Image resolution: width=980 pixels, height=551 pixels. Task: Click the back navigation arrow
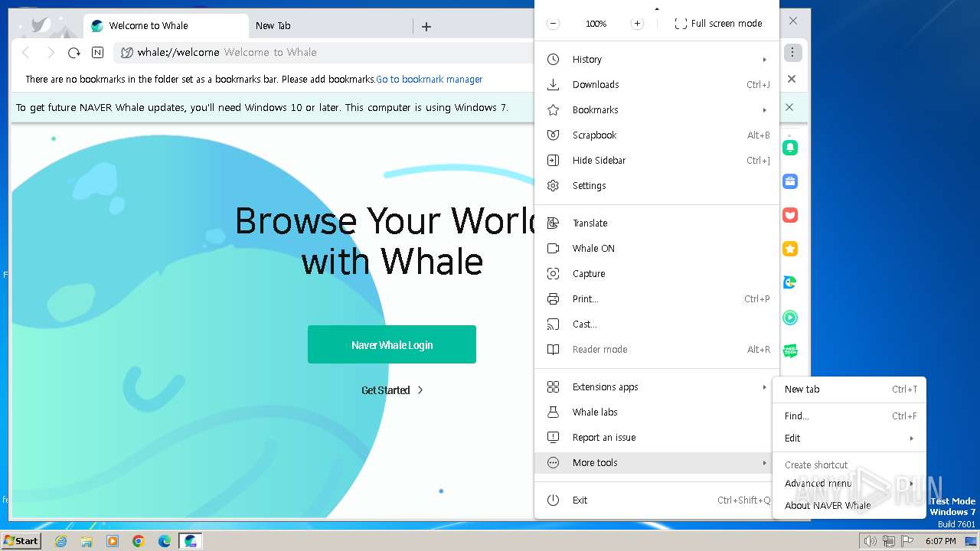point(25,53)
